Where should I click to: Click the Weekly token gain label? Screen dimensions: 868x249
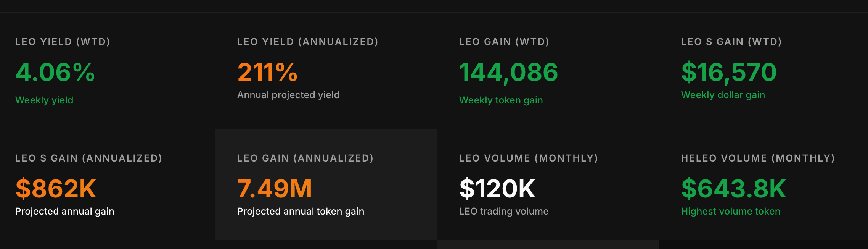501,100
